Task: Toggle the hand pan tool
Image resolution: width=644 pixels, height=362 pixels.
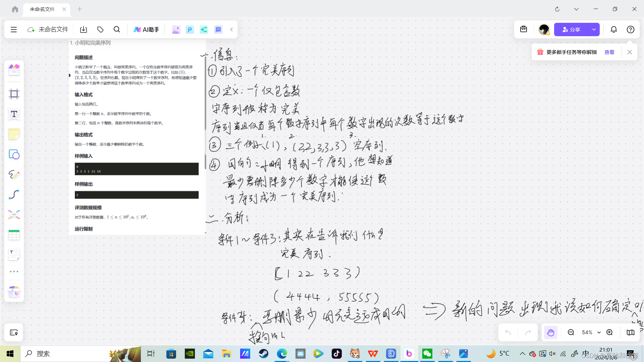Action: (x=550, y=333)
